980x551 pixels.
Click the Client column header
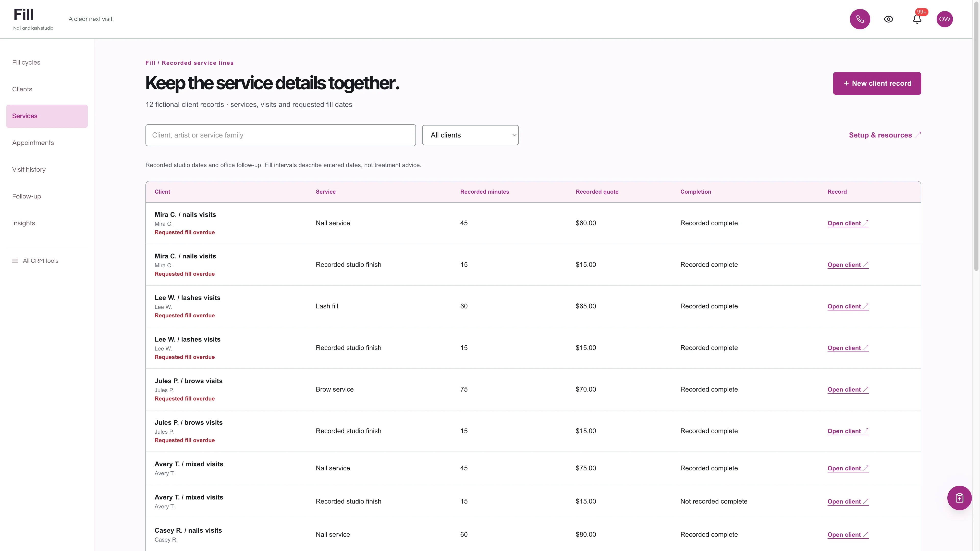162,192
